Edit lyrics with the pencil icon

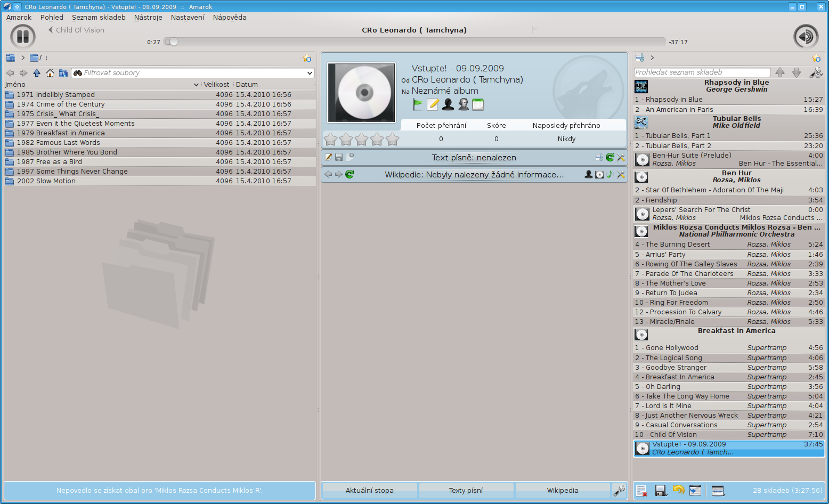pos(329,157)
